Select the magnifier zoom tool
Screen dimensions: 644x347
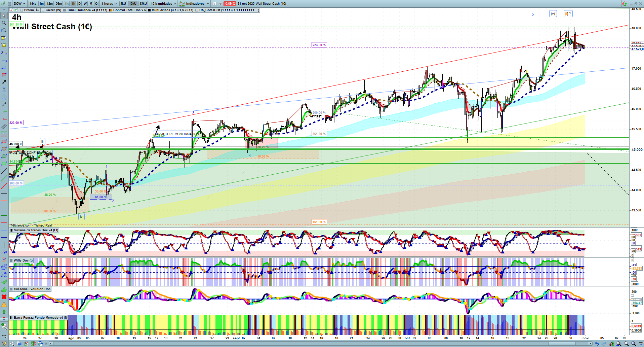click(4, 23)
